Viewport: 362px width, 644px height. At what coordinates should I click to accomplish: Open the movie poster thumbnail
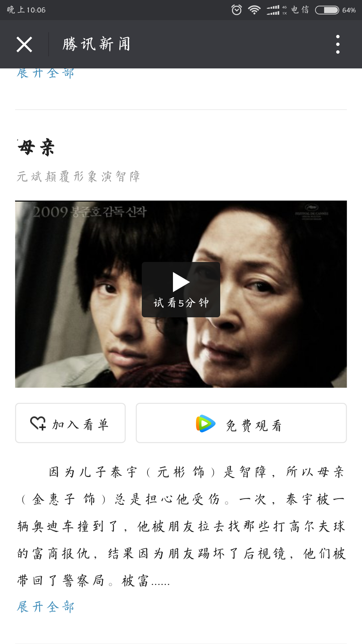click(x=181, y=294)
